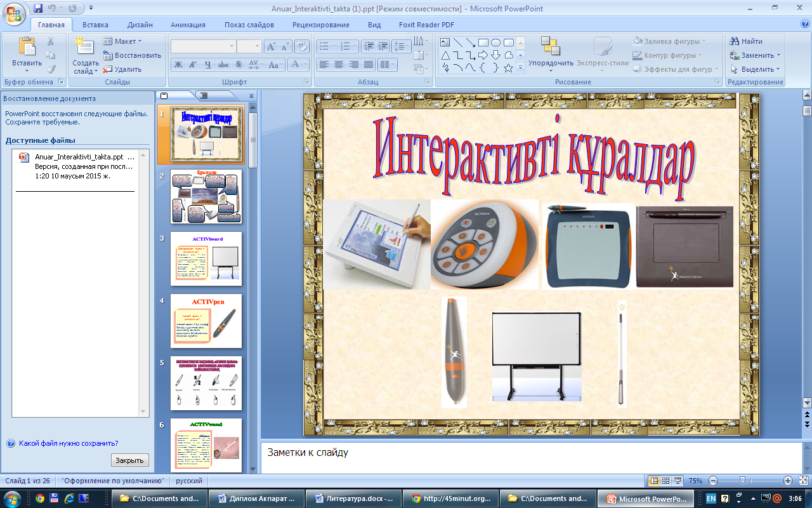Click the Paste (Вставить) clipboard icon
This screenshot has height=508, width=812.
pos(27,47)
